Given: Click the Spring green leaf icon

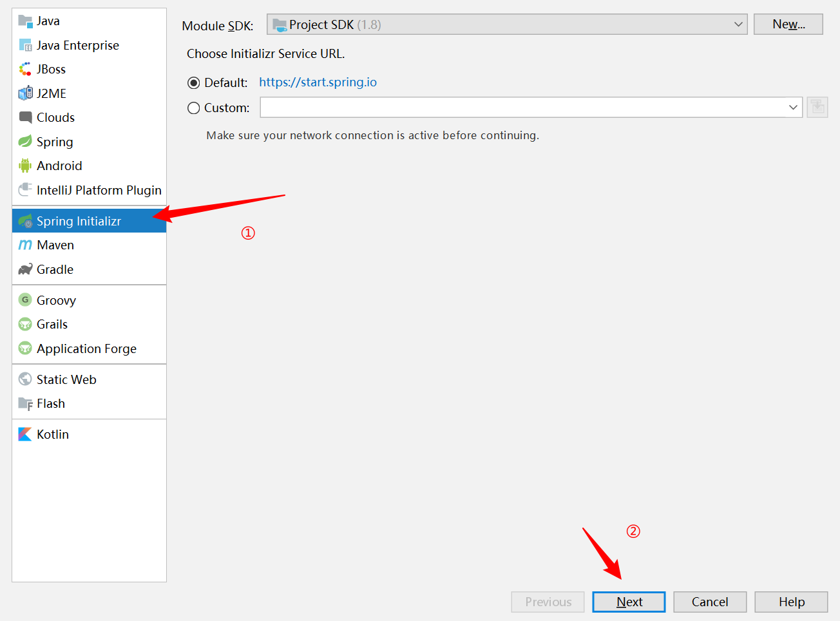Looking at the screenshot, I should [25, 142].
